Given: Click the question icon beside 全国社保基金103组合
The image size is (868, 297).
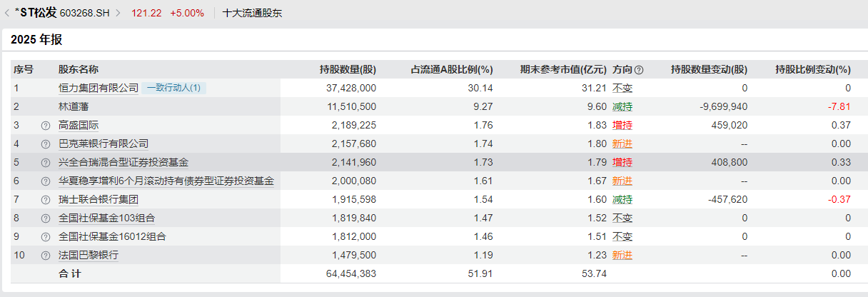Looking at the screenshot, I should (x=46, y=218).
